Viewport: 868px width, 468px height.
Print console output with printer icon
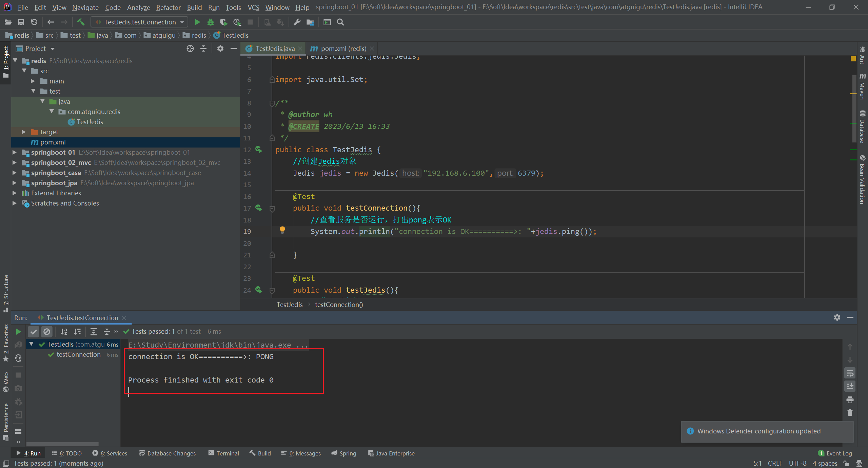850,399
